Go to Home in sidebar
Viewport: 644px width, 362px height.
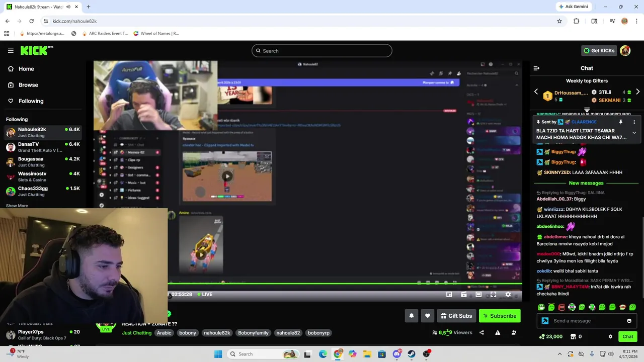[x=21, y=69]
